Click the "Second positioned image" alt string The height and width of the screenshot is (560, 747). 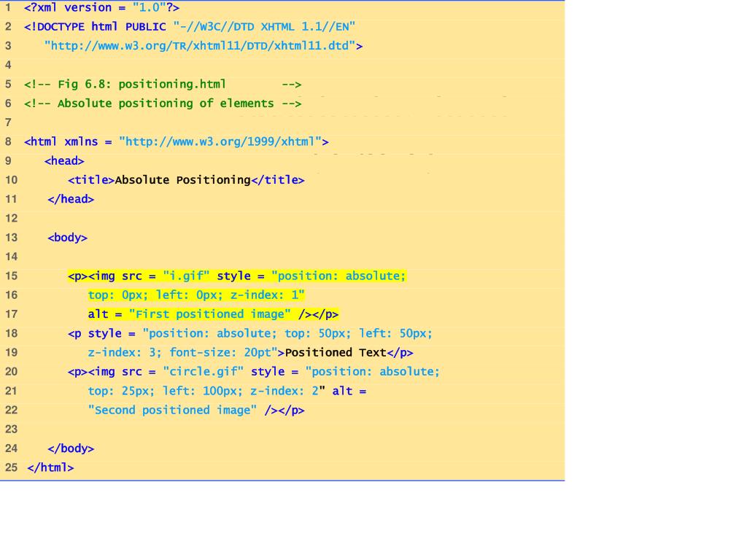click(172, 411)
